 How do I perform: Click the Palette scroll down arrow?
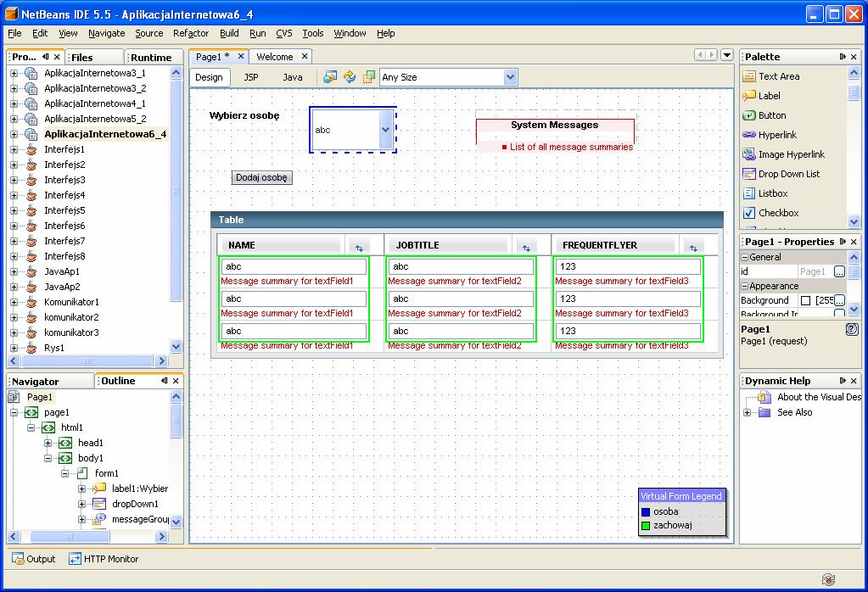click(854, 221)
